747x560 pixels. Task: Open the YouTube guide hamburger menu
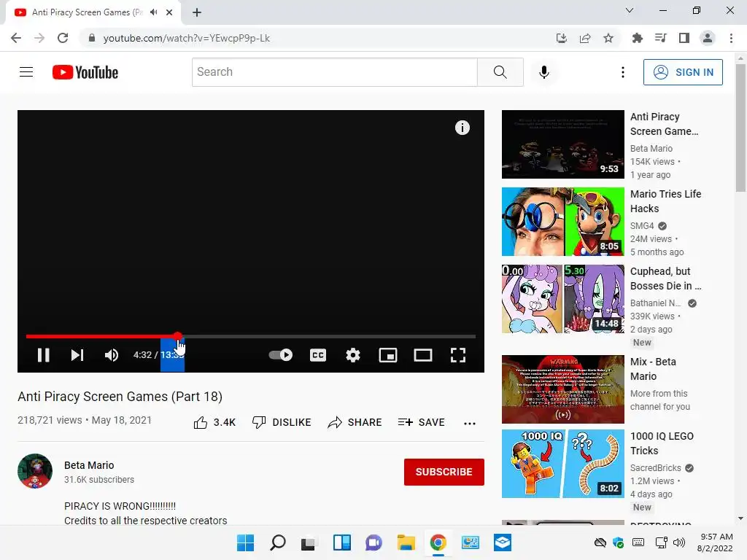tap(26, 72)
